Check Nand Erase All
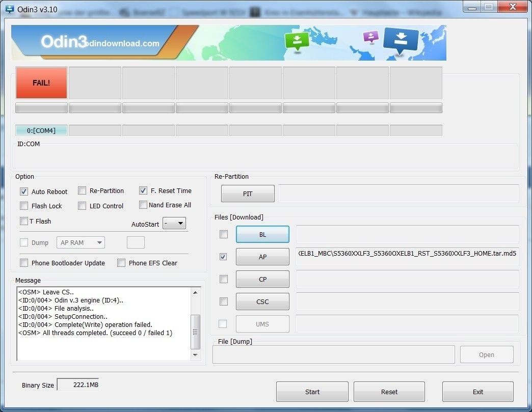Image resolution: width=532 pixels, height=412 pixels. tap(143, 205)
